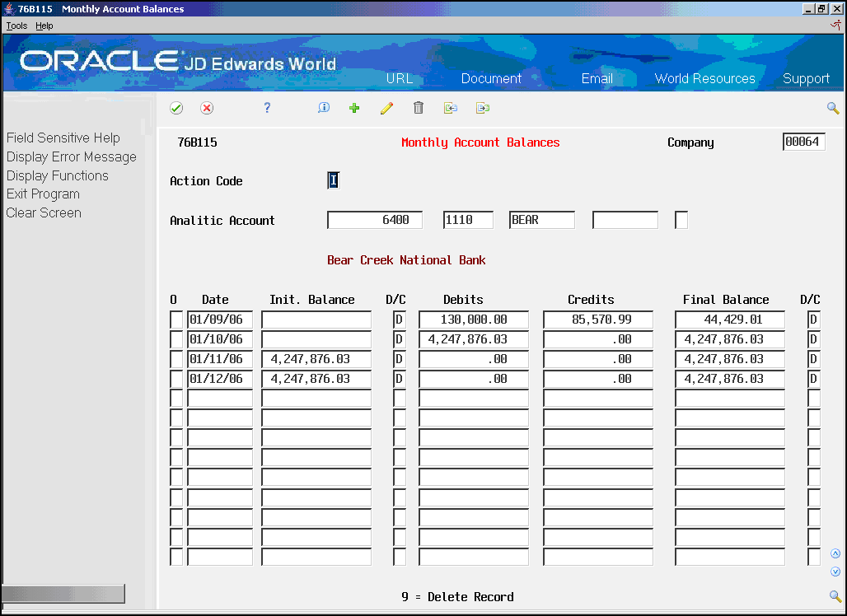This screenshot has width=847, height=616.
Task: Click the magnifier icon at bottom right
Action: click(x=835, y=596)
